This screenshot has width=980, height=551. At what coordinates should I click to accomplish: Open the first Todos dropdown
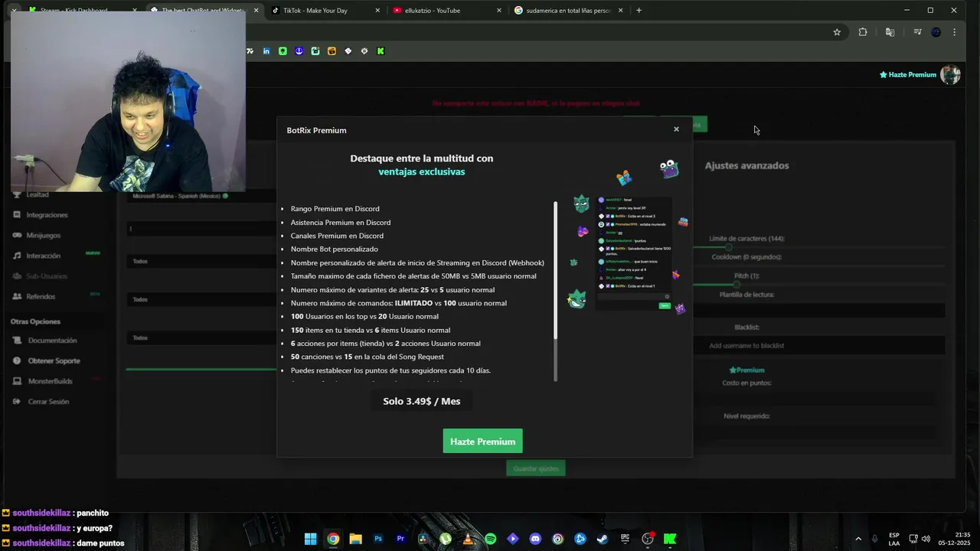202,261
